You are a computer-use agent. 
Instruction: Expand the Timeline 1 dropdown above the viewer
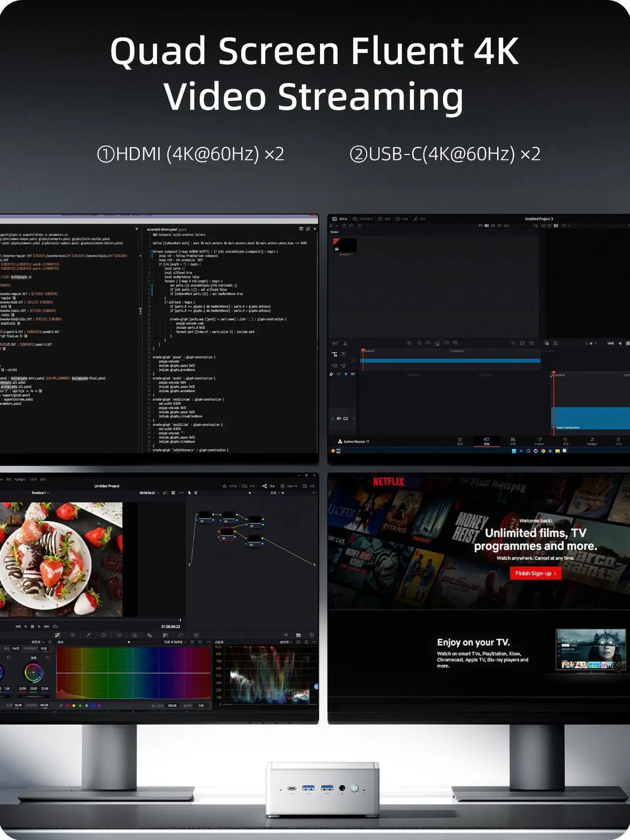pyautogui.click(x=40, y=493)
